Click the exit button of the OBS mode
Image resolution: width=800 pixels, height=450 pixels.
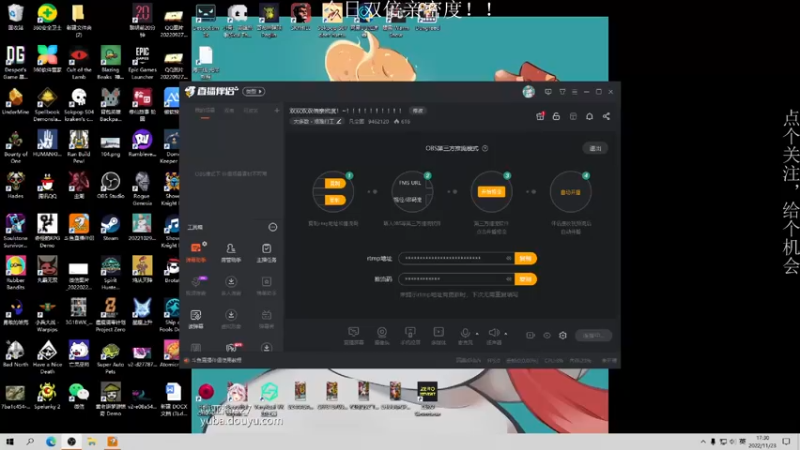click(595, 148)
